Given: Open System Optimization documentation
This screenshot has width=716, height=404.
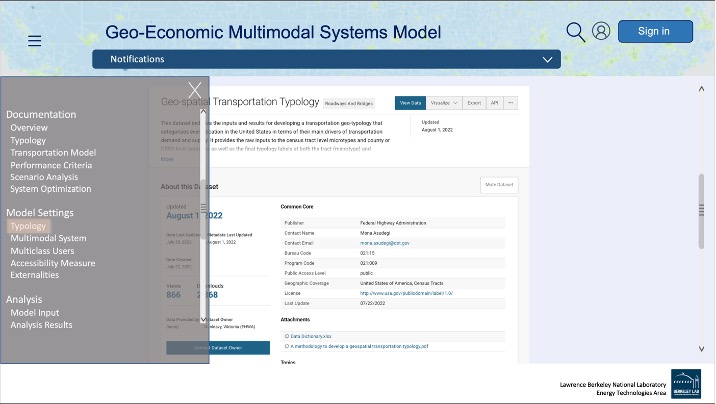Looking at the screenshot, I should tap(51, 189).
